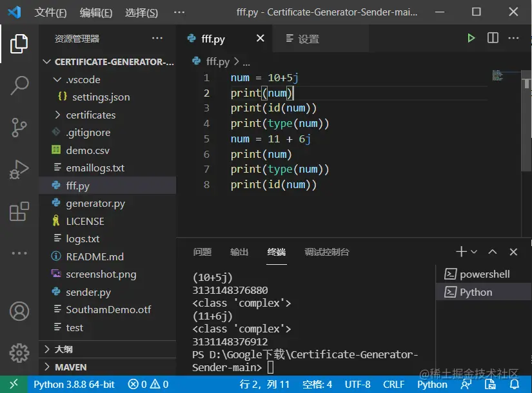Open screenshot.png file
The image size is (532, 393).
tap(107, 274)
